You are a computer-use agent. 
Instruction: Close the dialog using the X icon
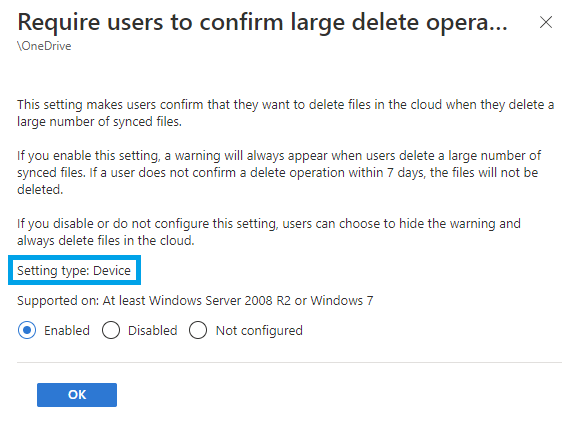pos(546,22)
